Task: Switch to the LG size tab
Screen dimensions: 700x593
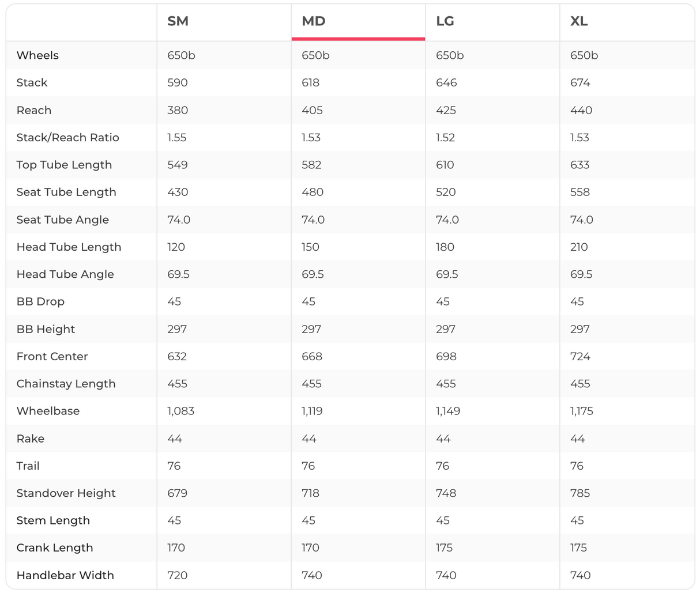Action: pos(445,21)
